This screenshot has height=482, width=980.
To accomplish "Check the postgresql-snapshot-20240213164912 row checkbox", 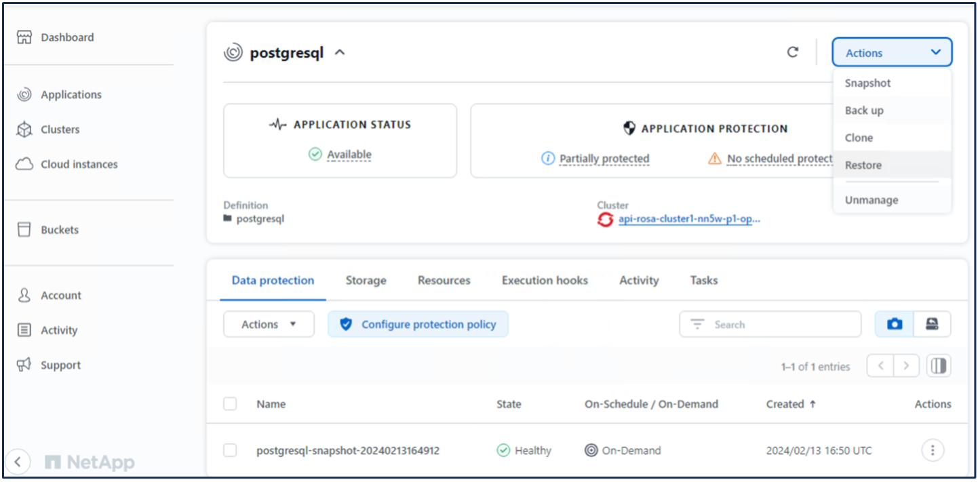I will pos(230,450).
